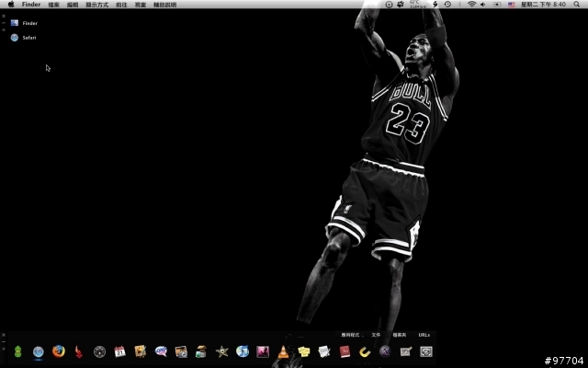
Task: Toggle Wi-Fi status menu
Action: (x=471, y=5)
